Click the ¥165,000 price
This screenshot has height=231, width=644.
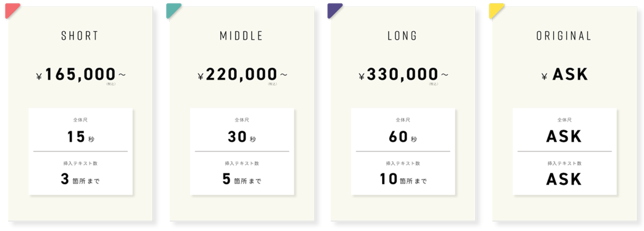click(x=81, y=75)
